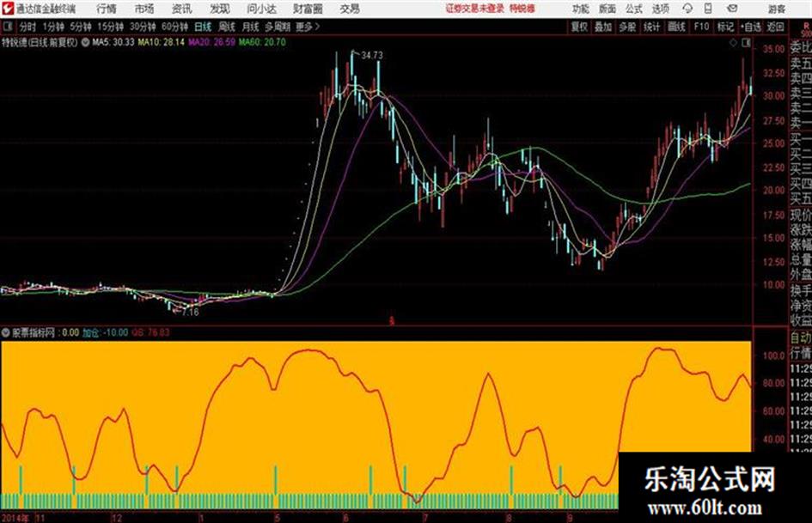Click the month 12 date axis marker
This screenshot has width=812, height=523.
117,518
